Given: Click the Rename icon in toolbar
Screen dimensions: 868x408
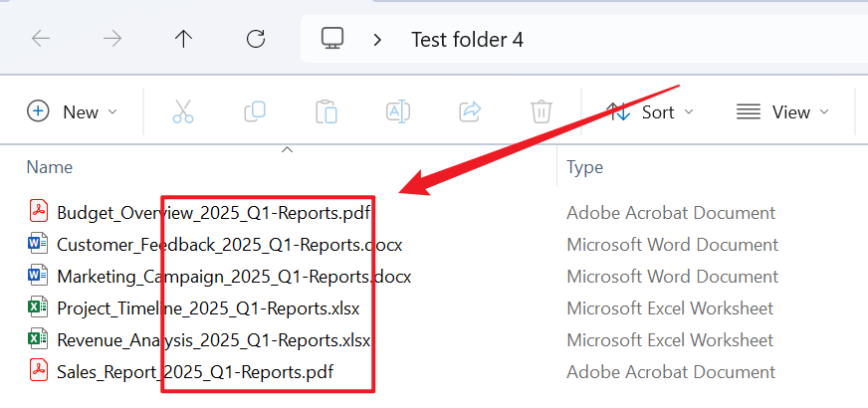Looking at the screenshot, I should [397, 111].
